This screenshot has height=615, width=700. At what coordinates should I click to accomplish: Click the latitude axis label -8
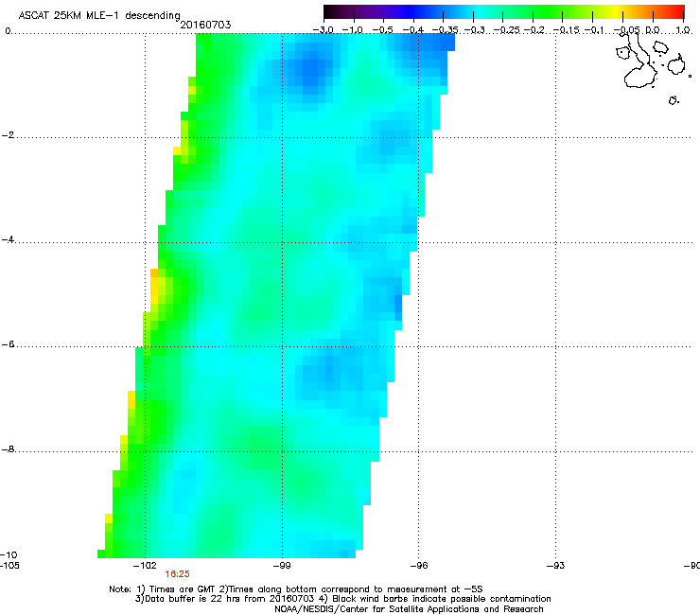(8, 449)
